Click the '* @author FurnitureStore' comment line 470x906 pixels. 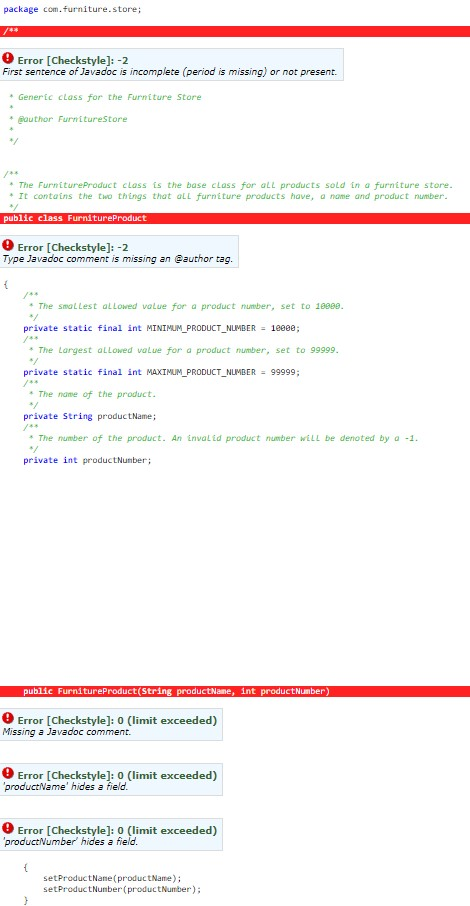click(68, 119)
